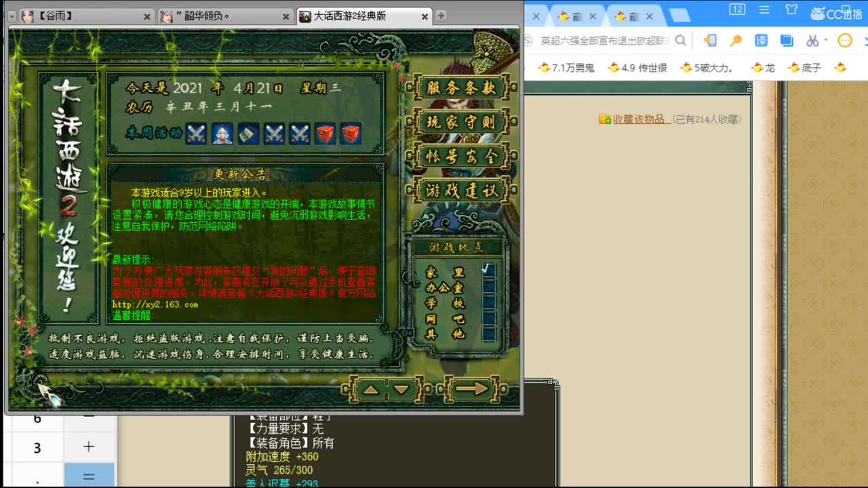
Task: Click the plus key on calculator
Action: 88,447
